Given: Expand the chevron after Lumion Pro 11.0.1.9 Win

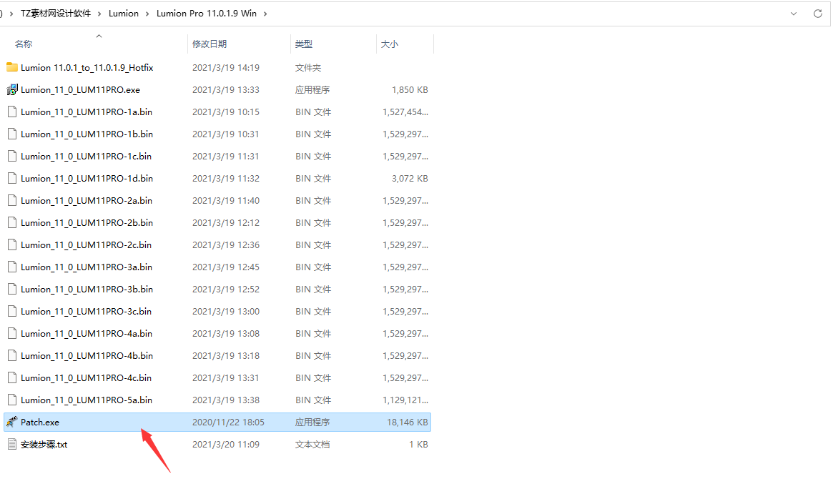Looking at the screenshot, I should [265, 14].
